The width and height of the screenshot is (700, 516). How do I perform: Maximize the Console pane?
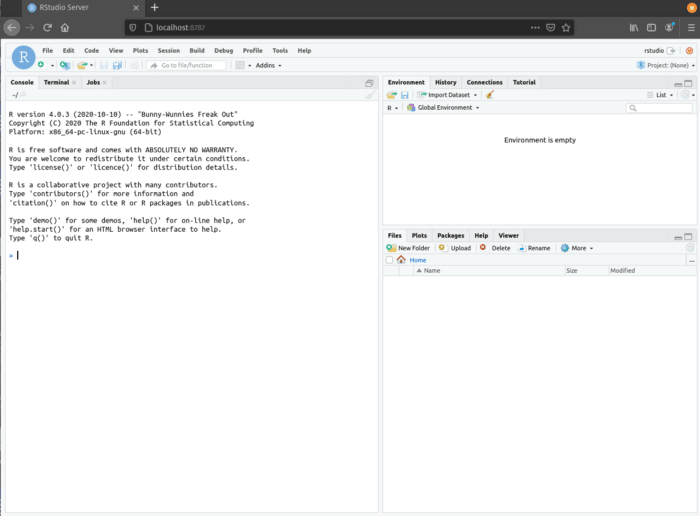coord(369,83)
